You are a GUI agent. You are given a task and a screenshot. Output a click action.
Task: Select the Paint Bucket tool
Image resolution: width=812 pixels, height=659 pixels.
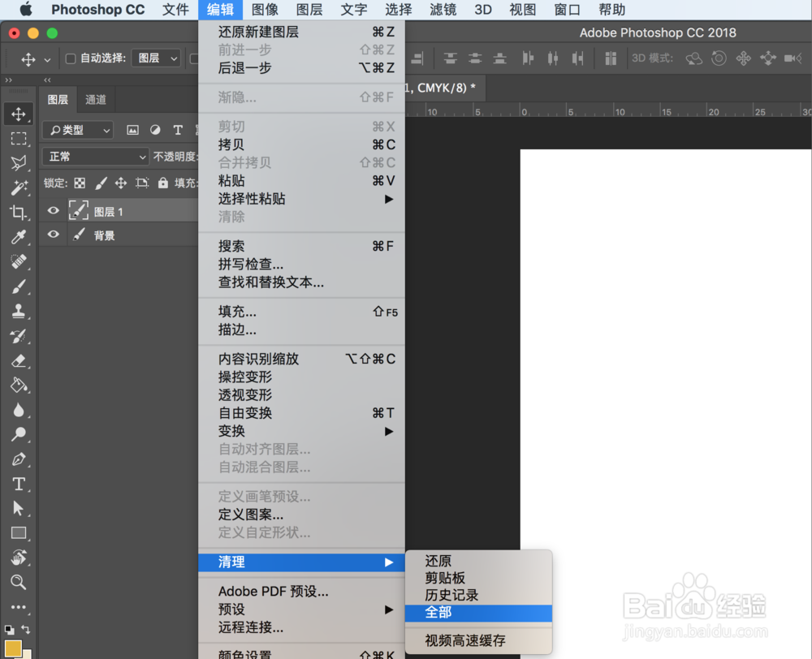pyautogui.click(x=19, y=385)
